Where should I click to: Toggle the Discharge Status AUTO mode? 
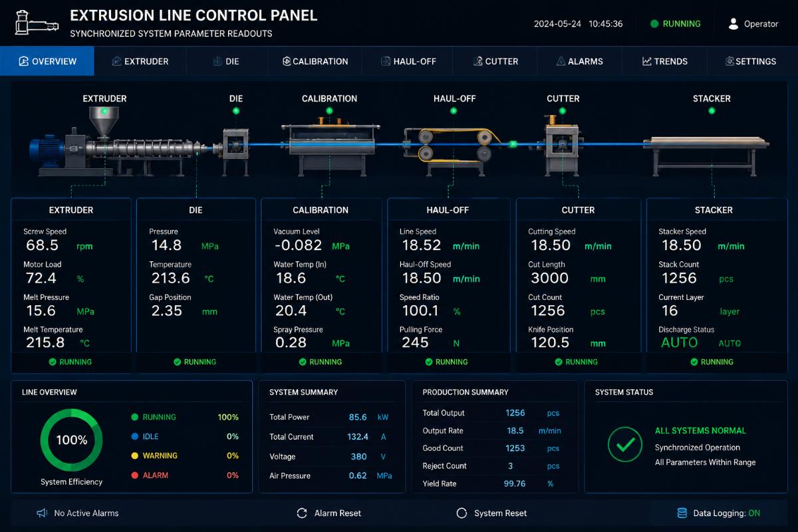680,342
